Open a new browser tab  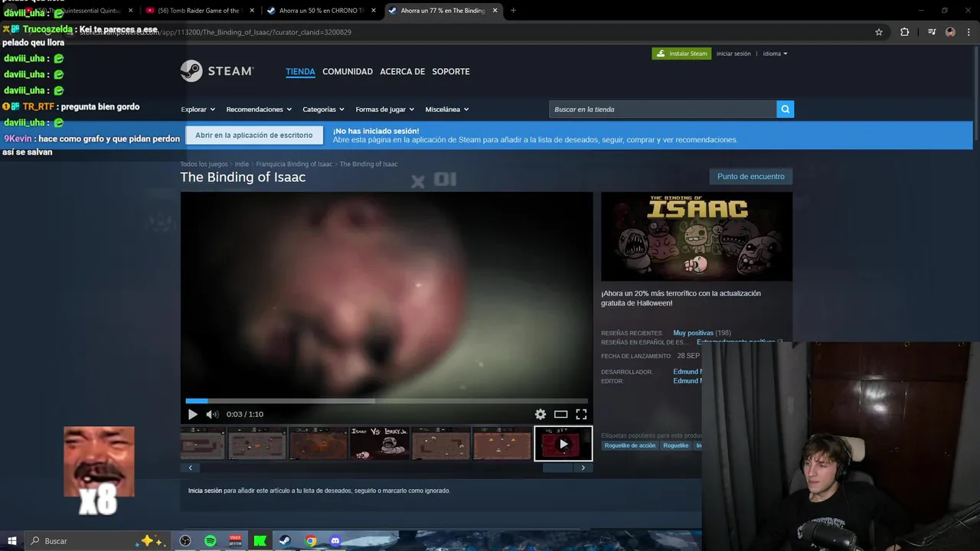[x=513, y=11]
